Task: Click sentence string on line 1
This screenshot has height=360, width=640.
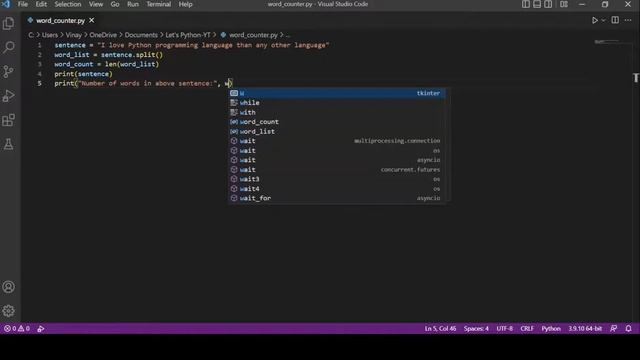Action: coord(213,45)
